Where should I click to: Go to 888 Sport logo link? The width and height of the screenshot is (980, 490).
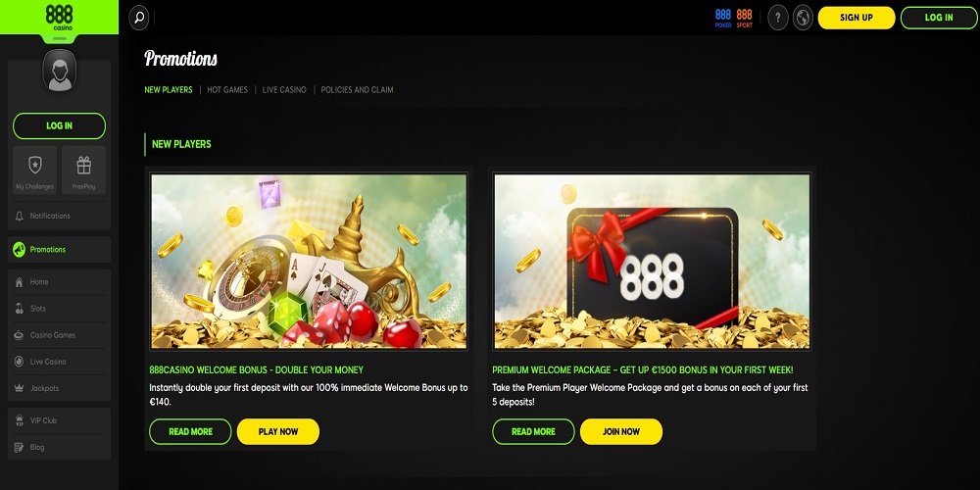pos(745,18)
